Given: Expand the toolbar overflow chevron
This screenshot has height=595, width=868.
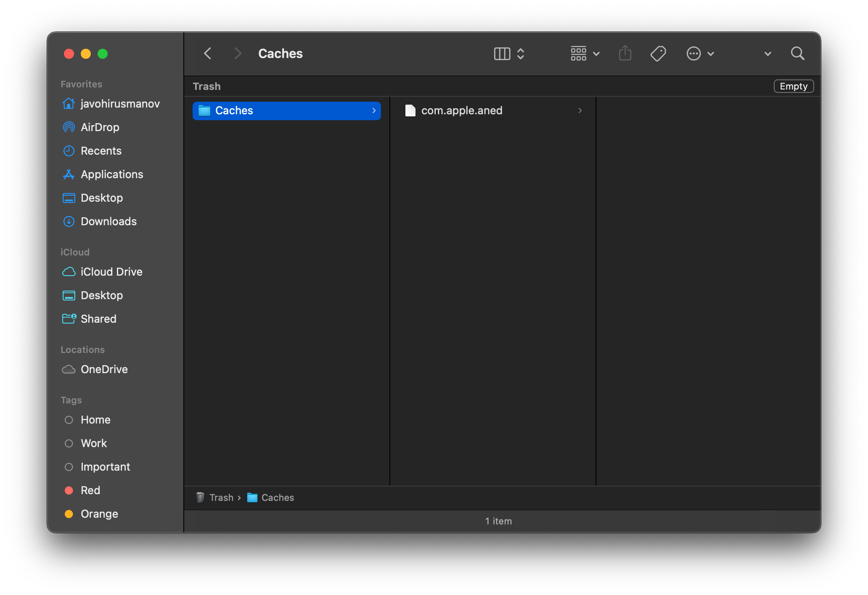Looking at the screenshot, I should (767, 54).
